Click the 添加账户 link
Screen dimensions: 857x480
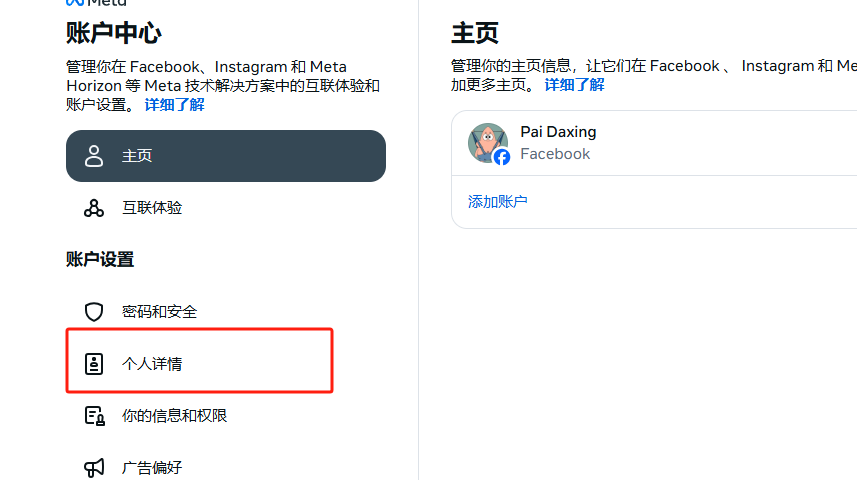pyautogui.click(x=498, y=201)
